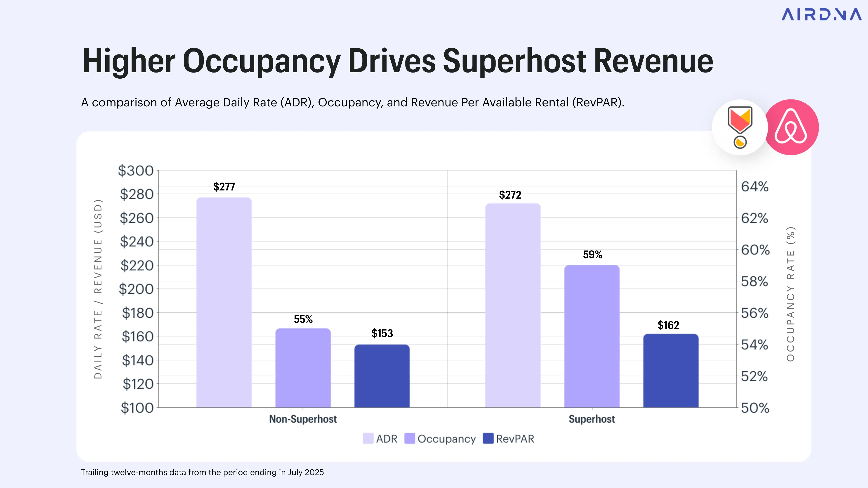Click the $100 left axis tick
This screenshot has height=488, width=868.
click(x=137, y=408)
